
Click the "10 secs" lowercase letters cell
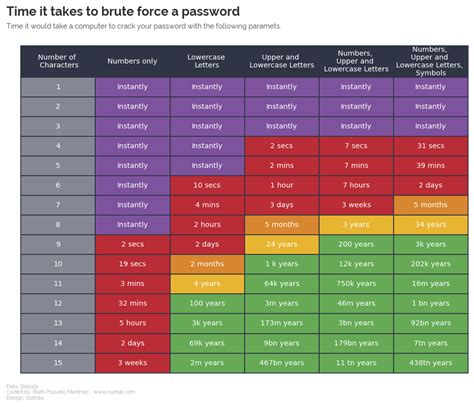pos(207,185)
